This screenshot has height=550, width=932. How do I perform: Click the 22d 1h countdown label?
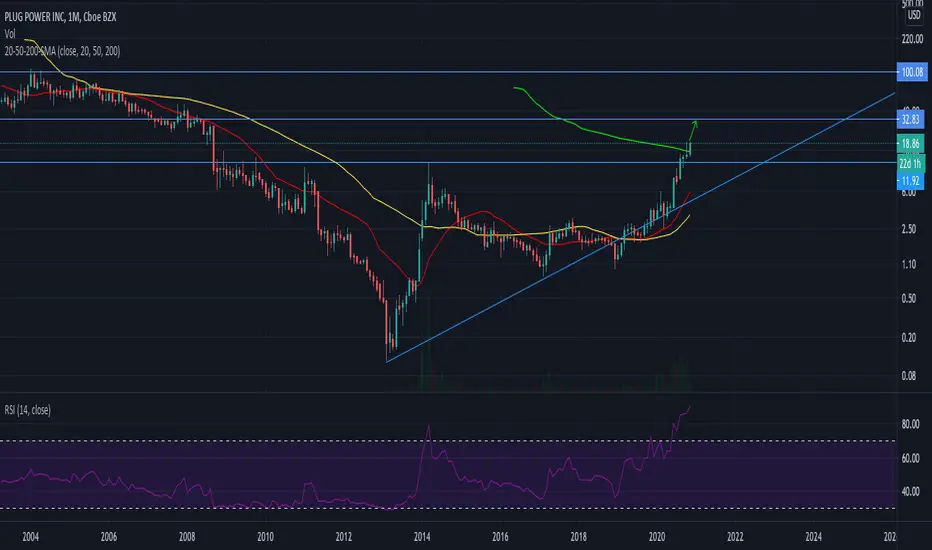pyautogui.click(x=910, y=164)
